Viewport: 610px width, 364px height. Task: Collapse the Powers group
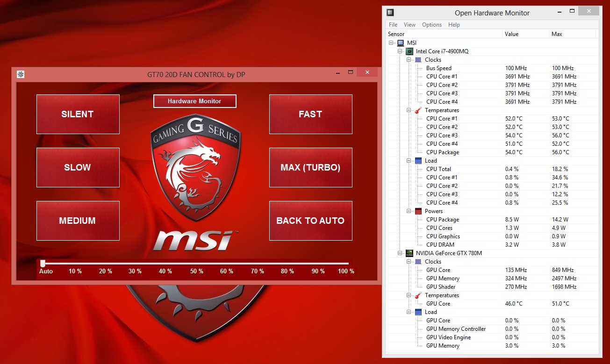pos(409,211)
